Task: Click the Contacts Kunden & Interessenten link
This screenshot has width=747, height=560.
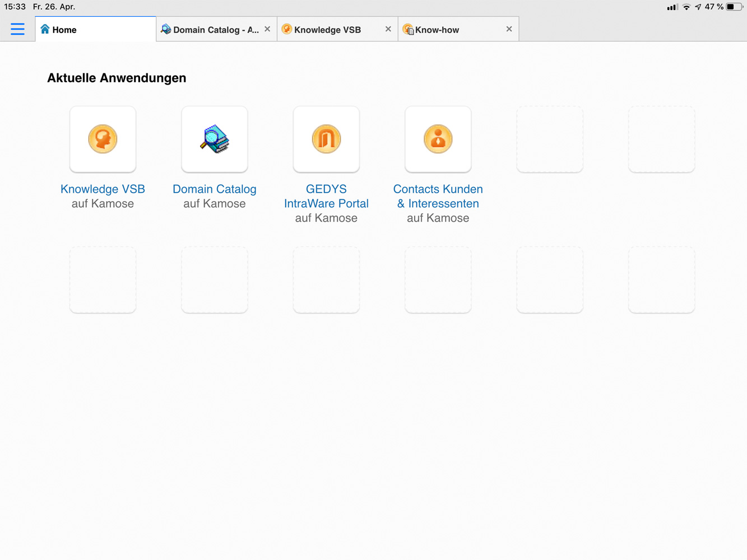Action: [438, 197]
